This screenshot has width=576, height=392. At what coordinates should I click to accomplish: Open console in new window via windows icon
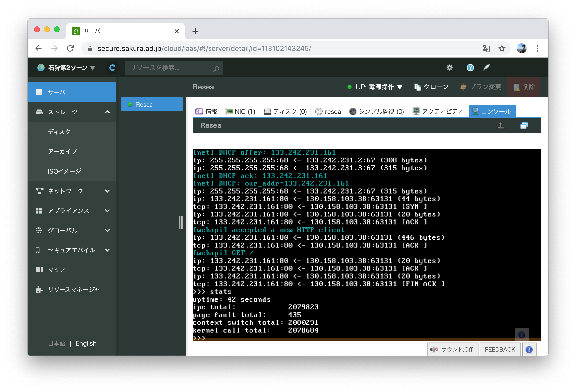tap(524, 125)
